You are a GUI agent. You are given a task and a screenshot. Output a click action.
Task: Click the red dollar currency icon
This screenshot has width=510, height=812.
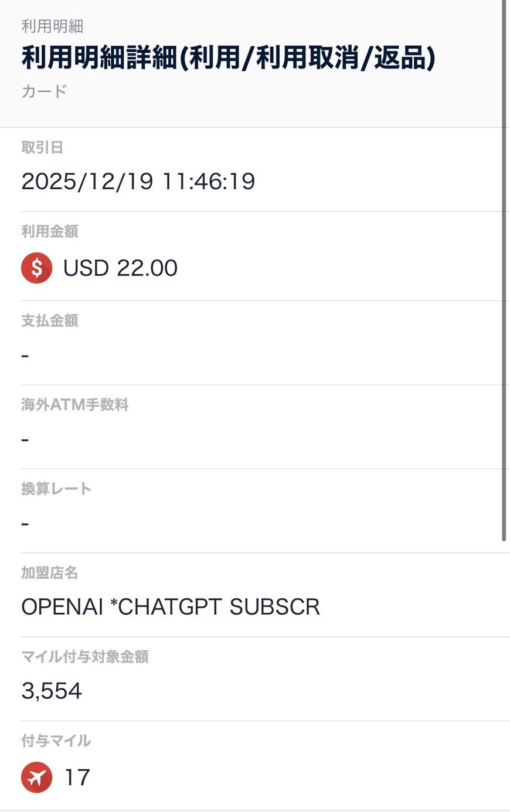[x=36, y=268]
